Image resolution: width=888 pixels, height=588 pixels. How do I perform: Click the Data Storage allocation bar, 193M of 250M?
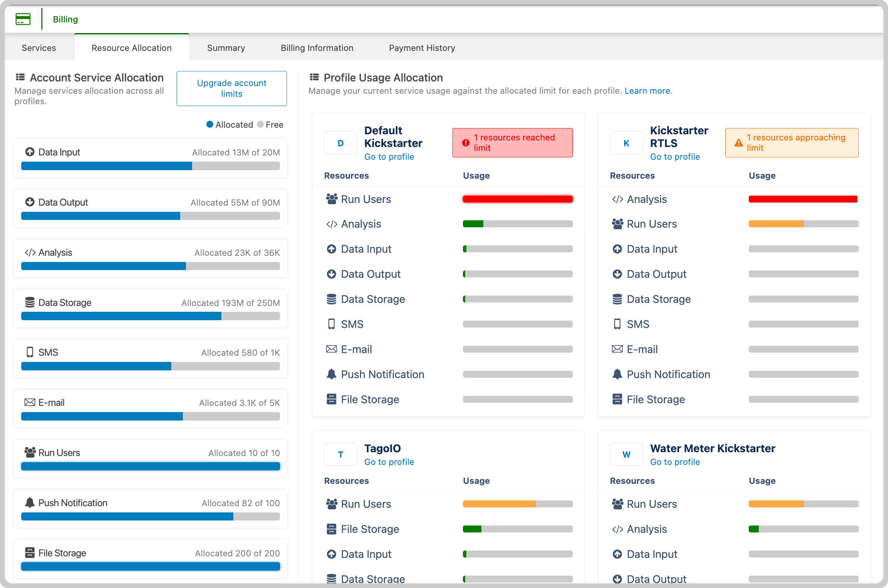(x=150, y=316)
